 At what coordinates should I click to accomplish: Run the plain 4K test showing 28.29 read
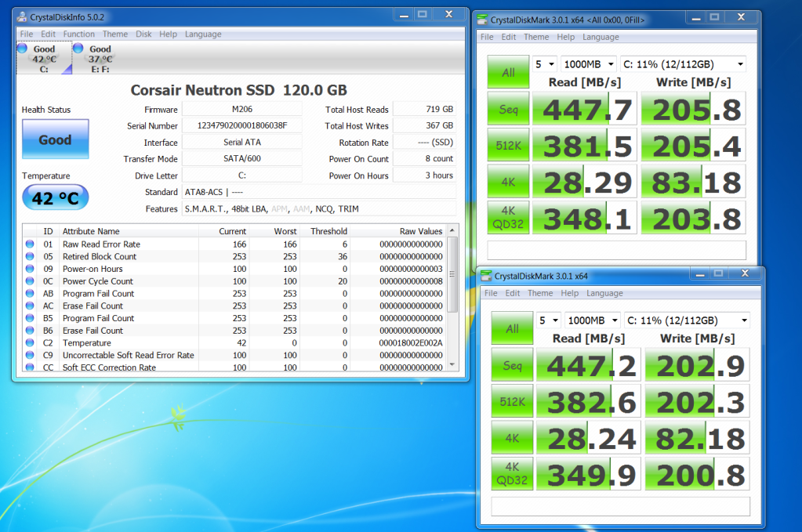pos(508,182)
